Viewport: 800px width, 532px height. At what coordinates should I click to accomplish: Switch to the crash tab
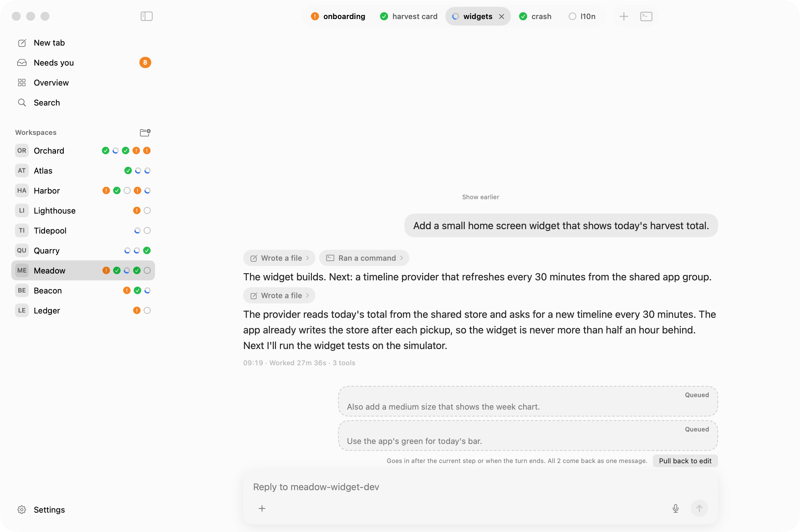pos(535,16)
